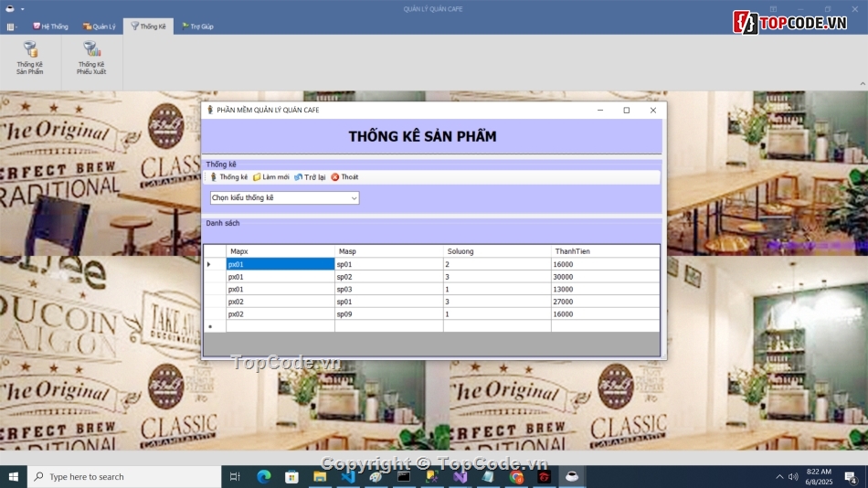This screenshot has width=868, height=488.
Task: Open the application menu button left of Hệ Thống
Action: (12, 26)
